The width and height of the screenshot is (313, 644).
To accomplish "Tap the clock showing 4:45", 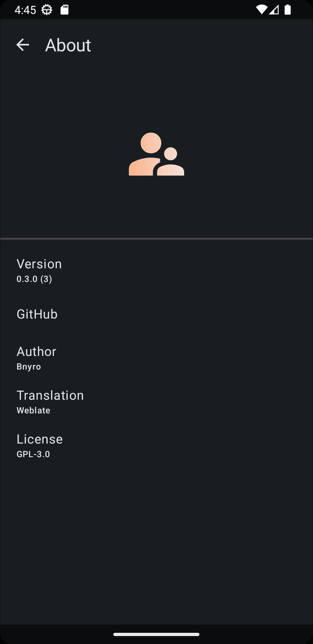I will (x=26, y=9).
